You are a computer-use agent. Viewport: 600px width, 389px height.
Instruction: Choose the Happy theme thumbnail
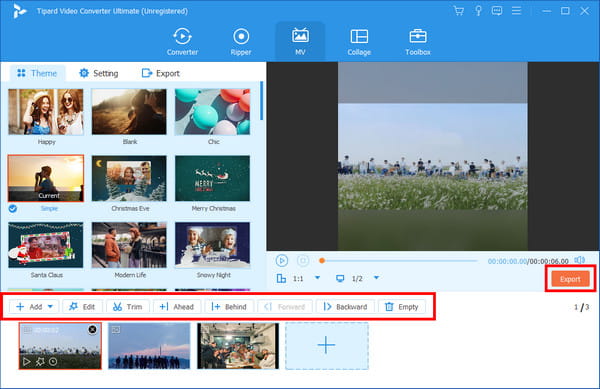(x=46, y=112)
